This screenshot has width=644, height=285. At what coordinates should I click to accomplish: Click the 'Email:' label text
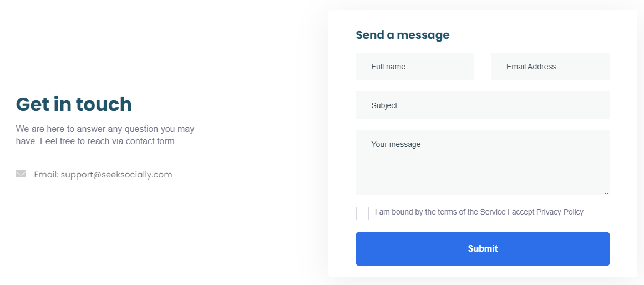coord(46,175)
